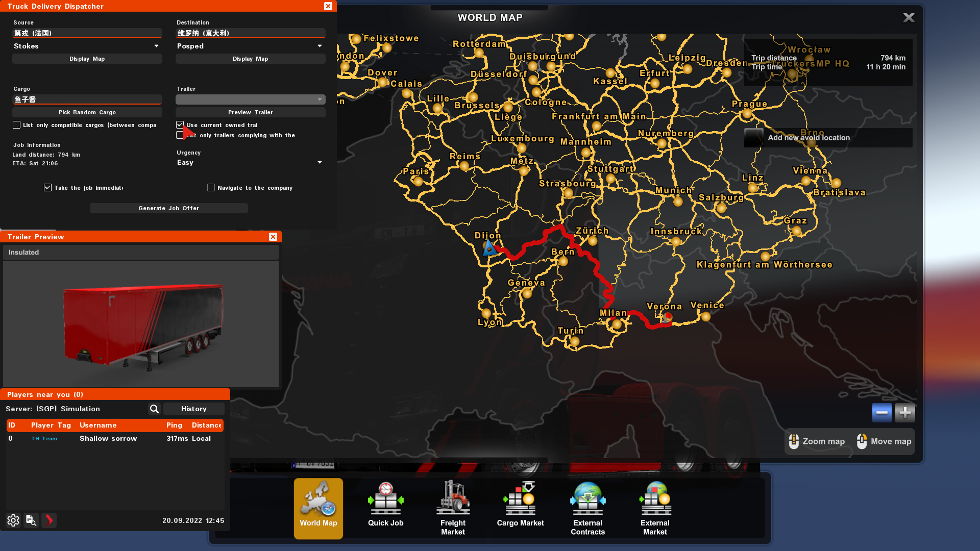Sort players by Distance column
Viewport: 980px width, 551px height.
tap(207, 425)
